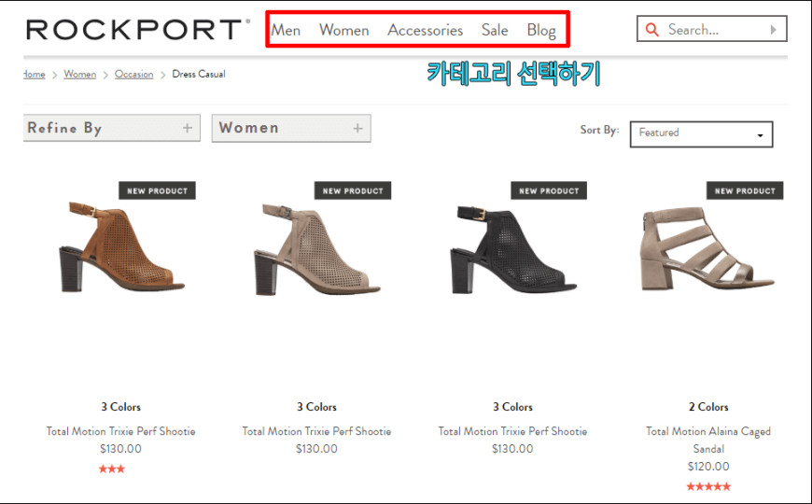Image resolution: width=812 pixels, height=504 pixels.
Task: Open Women breadcrumb link
Action: (x=79, y=74)
